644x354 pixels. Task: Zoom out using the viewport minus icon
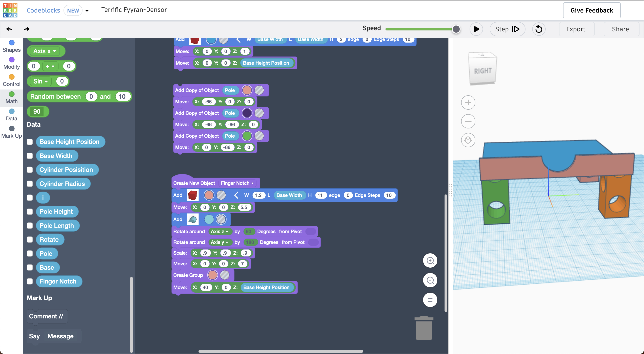tap(468, 121)
